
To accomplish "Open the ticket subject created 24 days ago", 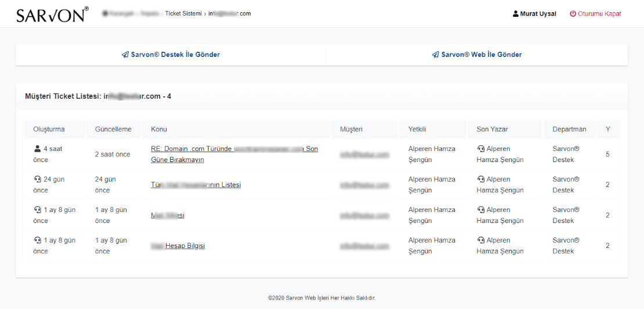I will tap(196, 185).
